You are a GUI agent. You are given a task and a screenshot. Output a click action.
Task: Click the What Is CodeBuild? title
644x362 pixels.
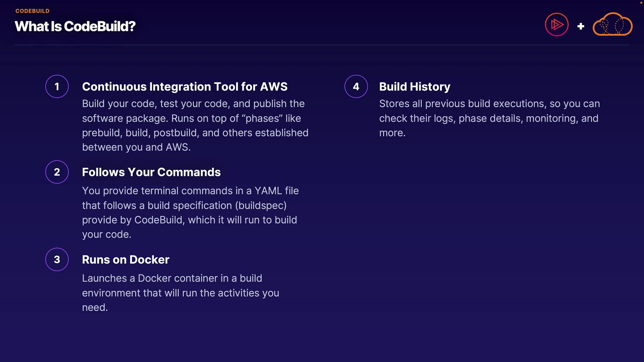click(75, 26)
